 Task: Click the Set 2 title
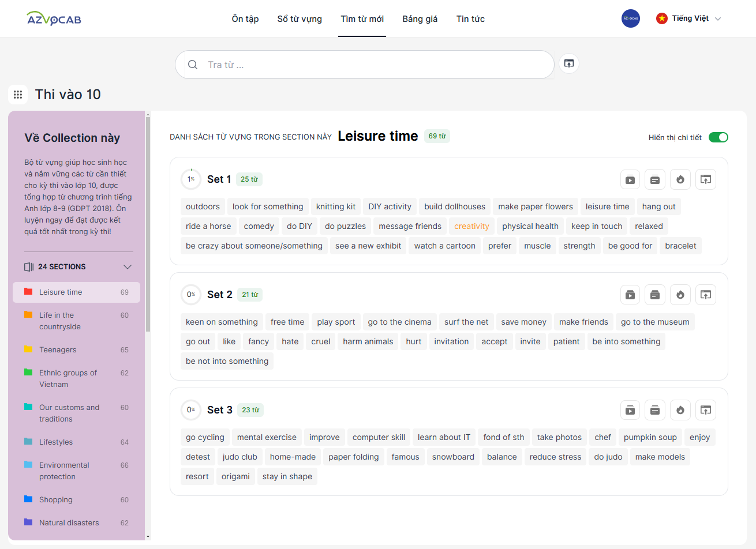(x=220, y=295)
